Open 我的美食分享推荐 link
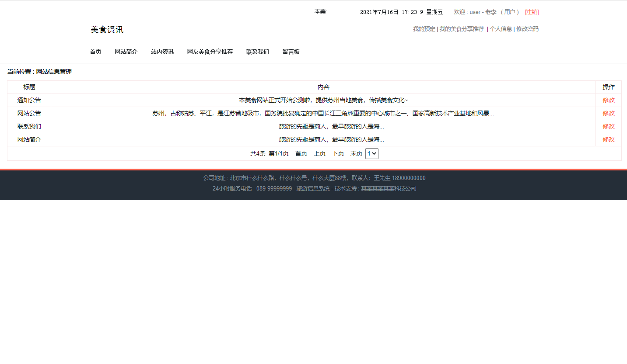 tap(461, 29)
